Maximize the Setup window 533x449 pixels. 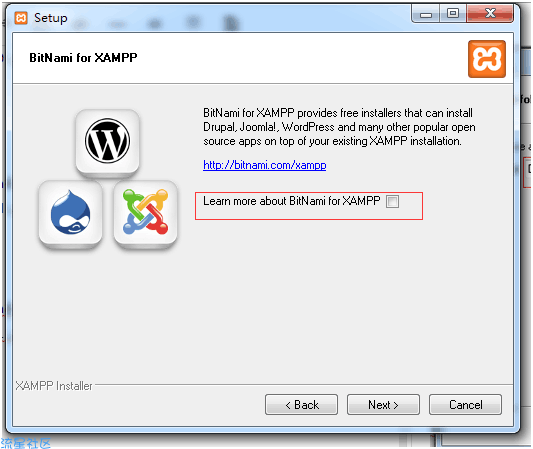coord(453,14)
